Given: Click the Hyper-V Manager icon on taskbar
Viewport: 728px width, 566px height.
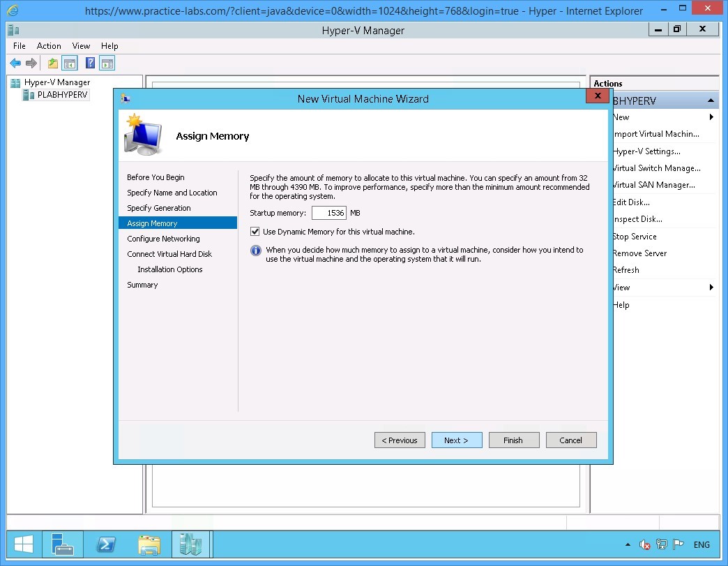Looking at the screenshot, I should (x=191, y=544).
